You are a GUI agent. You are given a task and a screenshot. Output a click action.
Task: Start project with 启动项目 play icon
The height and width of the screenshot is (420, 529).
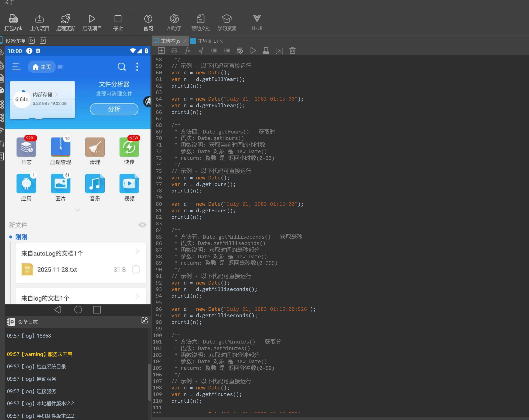(x=92, y=19)
